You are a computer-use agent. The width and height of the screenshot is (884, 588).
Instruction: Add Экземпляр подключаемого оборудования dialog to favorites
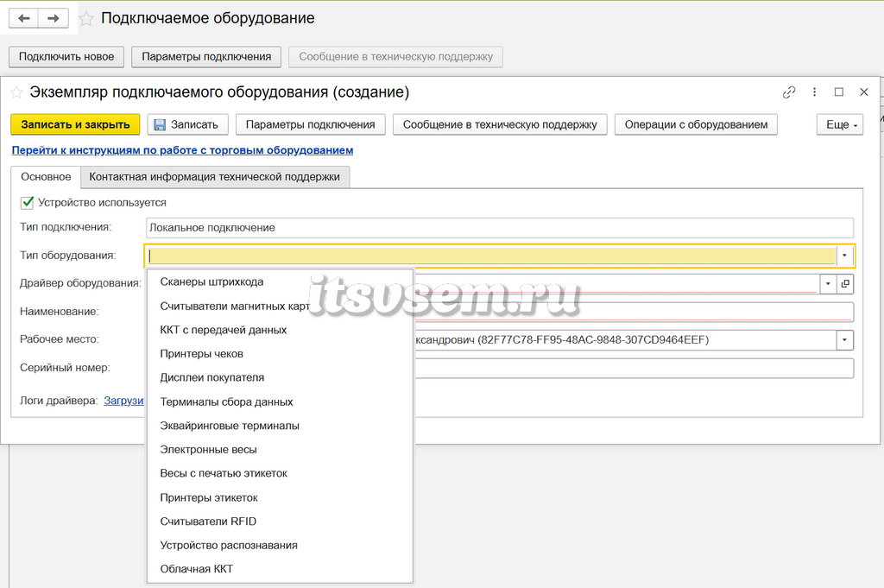point(17,92)
